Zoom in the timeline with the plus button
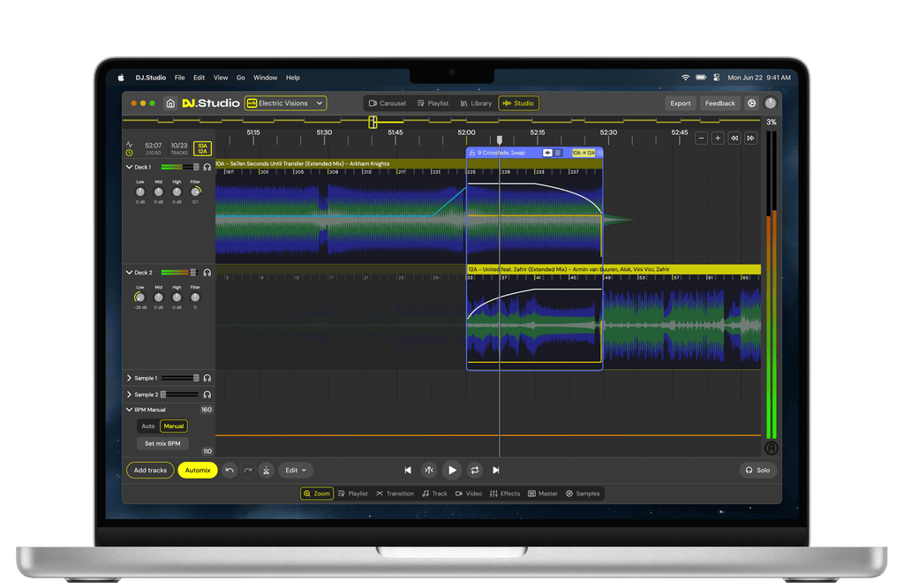 click(x=718, y=138)
